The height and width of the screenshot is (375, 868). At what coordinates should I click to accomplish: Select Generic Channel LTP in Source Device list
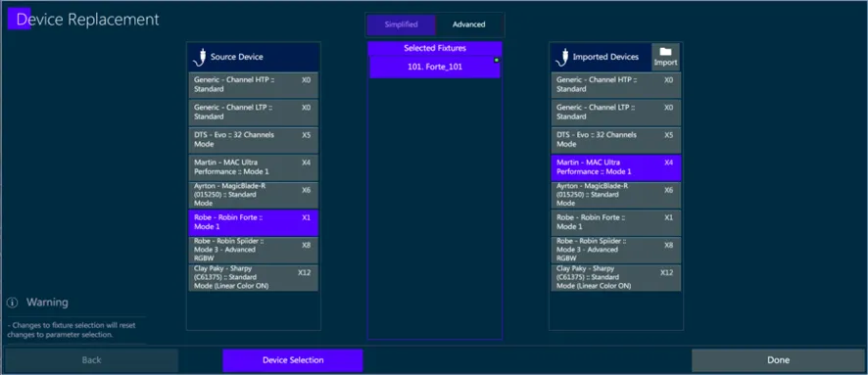point(254,113)
